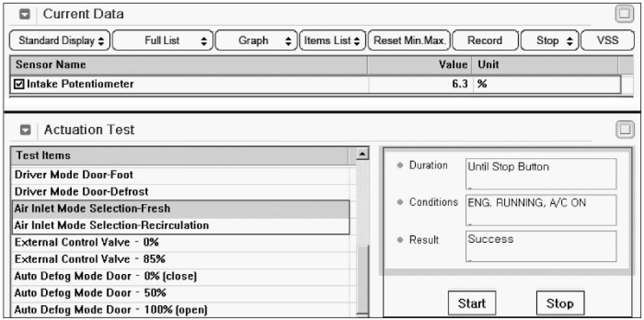Open the Stop dropdown in Current Data toolbar
Viewport: 644px width, 320px height.
(x=550, y=41)
